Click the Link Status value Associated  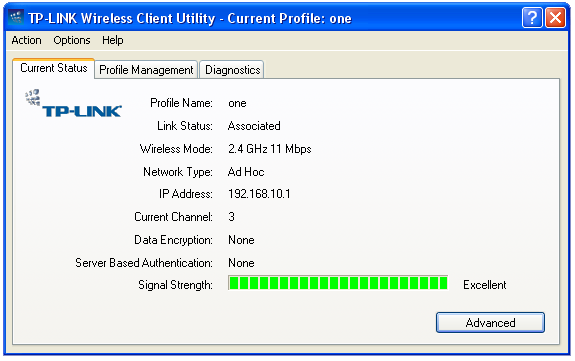tap(254, 126)
